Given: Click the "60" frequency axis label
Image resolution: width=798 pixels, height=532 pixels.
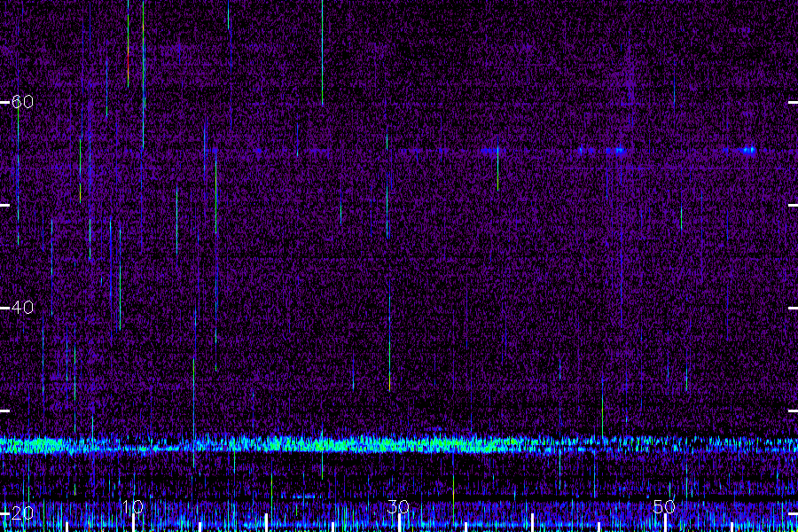Looking at the screenshot, I should [22, 102].
